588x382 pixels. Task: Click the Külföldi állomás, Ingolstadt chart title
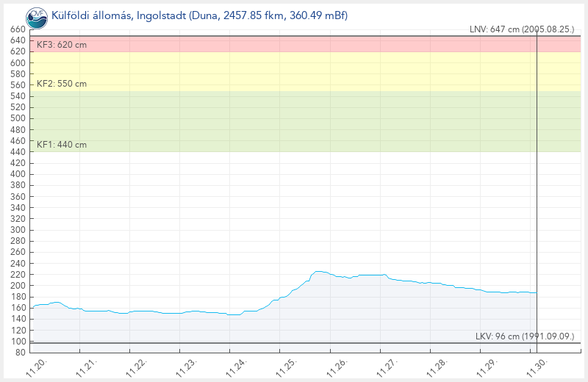tap(199, 15)
